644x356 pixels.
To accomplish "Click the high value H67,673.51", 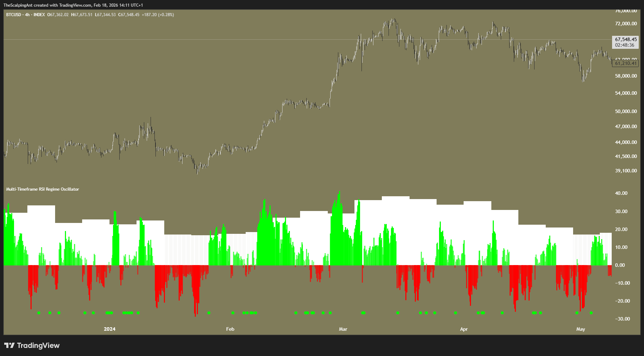I will 82,15.
